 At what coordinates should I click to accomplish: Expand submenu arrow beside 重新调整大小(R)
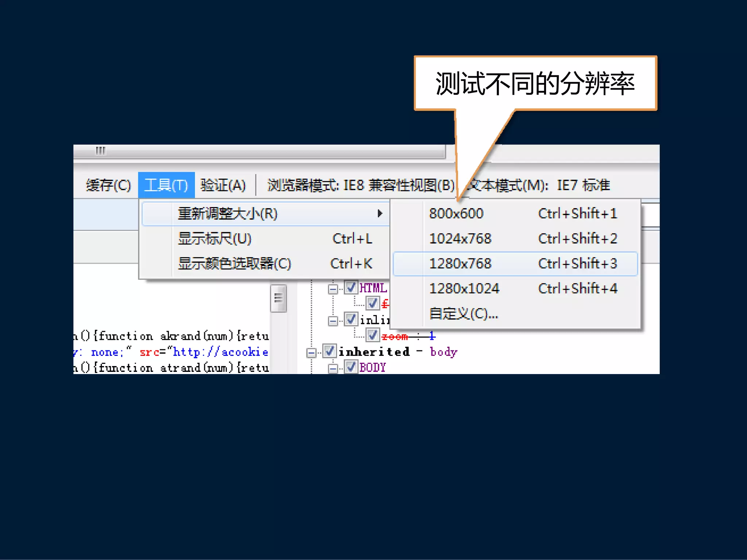pyautogui.click(x=380, y=214)
